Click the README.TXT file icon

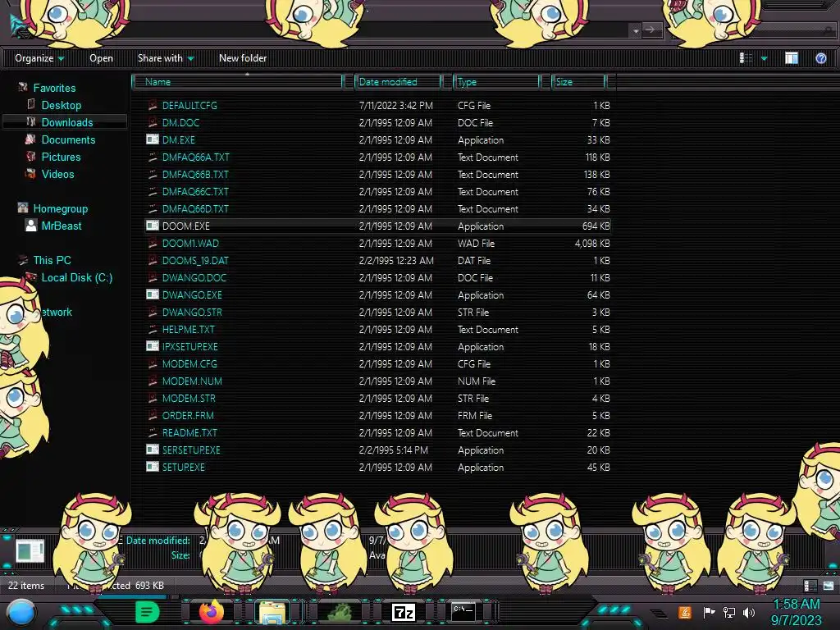[152, 432]
